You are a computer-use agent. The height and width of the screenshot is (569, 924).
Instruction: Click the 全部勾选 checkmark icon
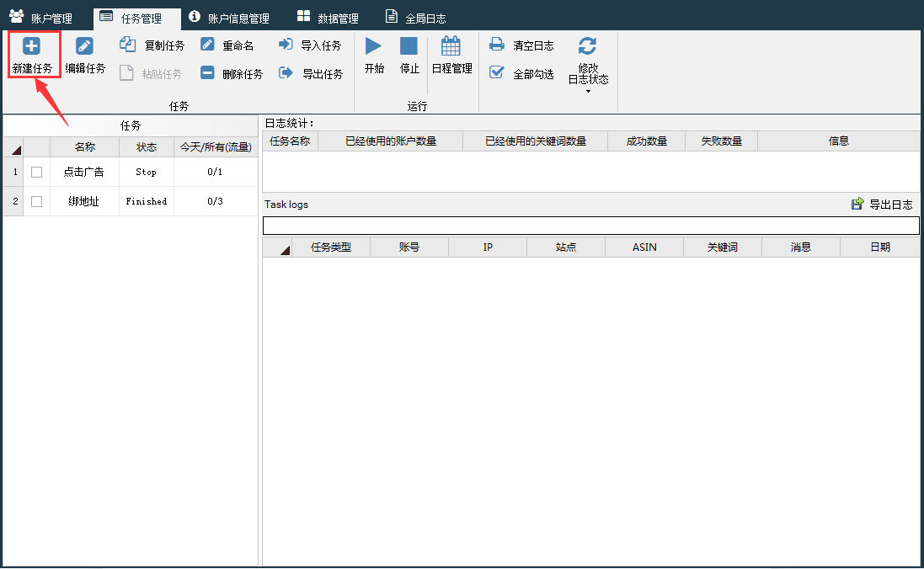[x=497, y=72]
